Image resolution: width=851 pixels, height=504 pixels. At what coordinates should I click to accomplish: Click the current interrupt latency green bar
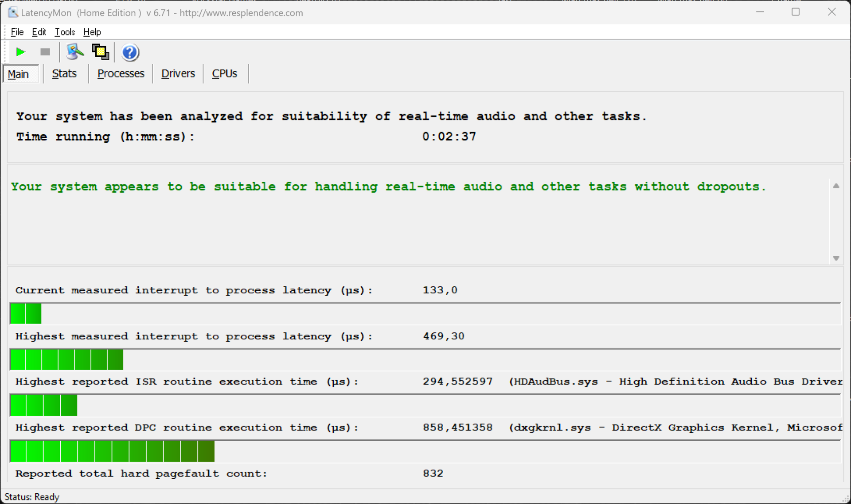(26, 313)
